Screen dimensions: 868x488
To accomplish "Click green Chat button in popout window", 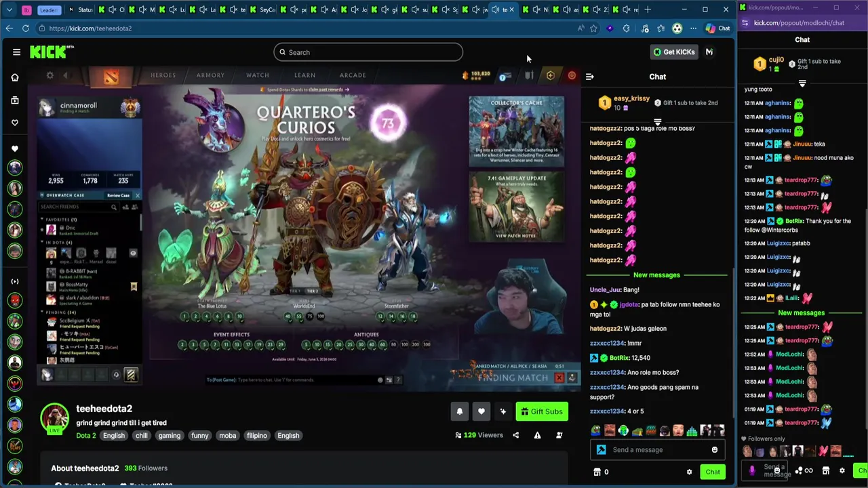I will click(x=862, y=470).
